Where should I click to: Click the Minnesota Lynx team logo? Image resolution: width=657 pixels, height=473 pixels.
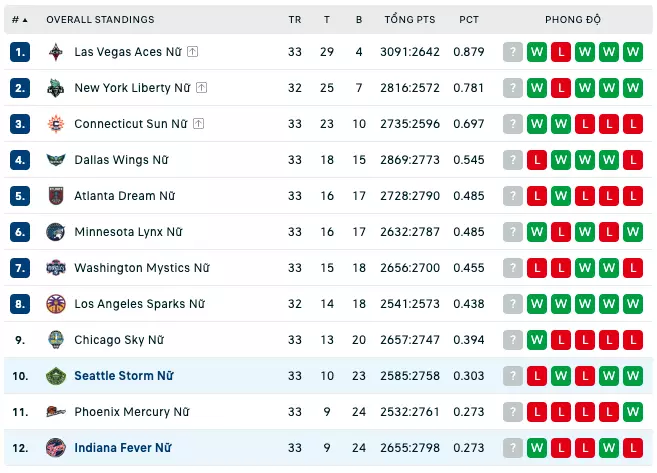pyautogui.click(x=56, y=232)
